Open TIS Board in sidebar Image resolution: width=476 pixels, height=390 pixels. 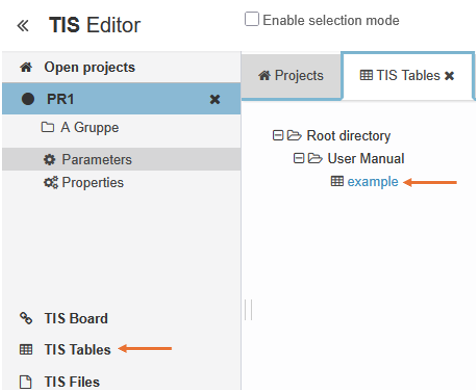[76, 318]
